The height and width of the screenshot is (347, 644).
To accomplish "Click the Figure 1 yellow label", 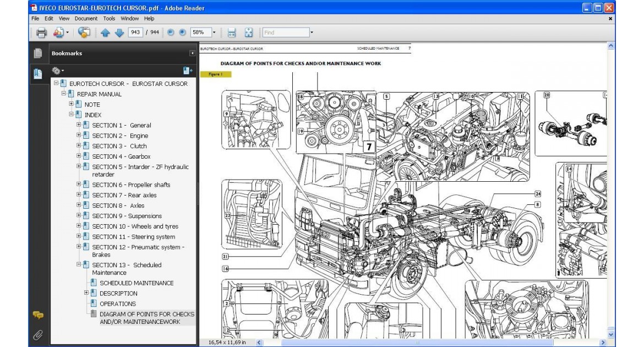I will [x=216, y=74].
